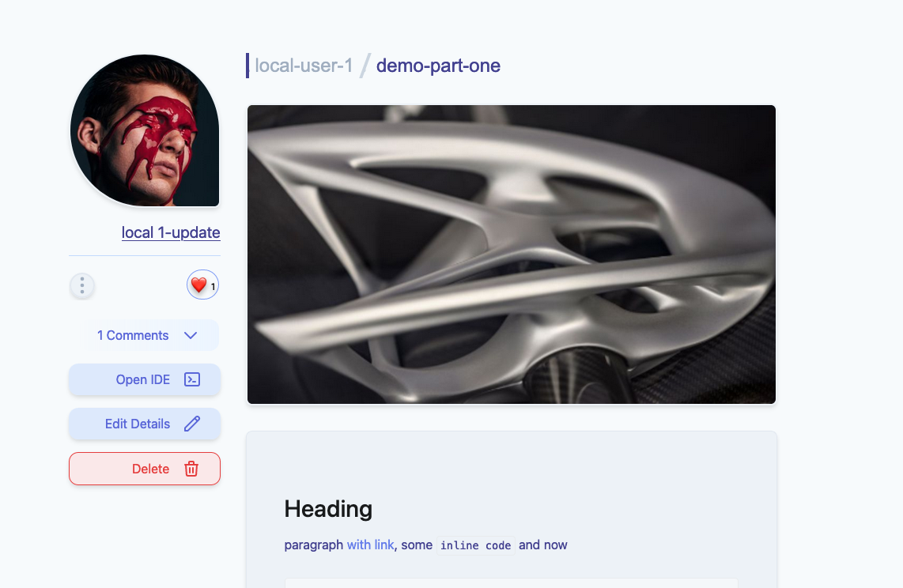Click the trash can icon on Delete
The image size is (903, 588).
click(x=191, y=469)
